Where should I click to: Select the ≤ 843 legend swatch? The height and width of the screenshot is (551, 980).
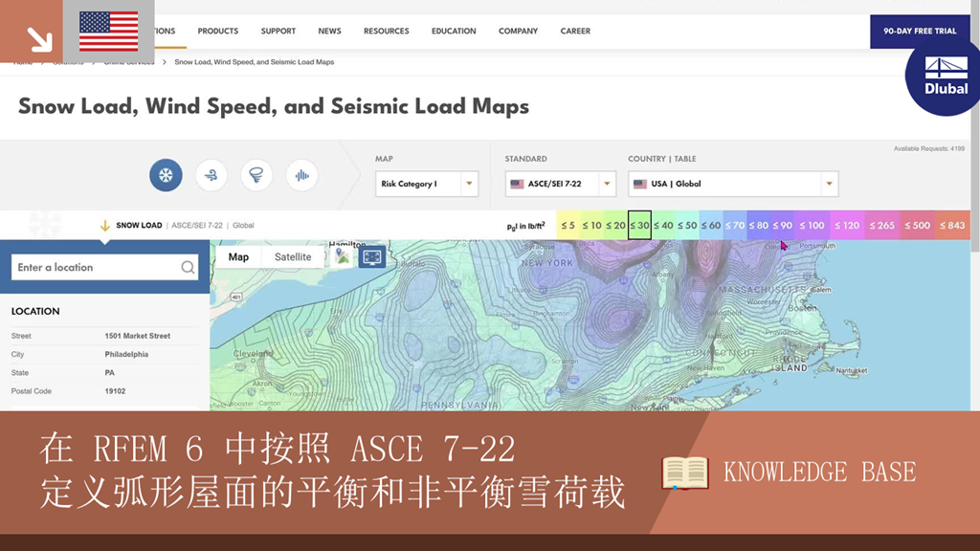click(952, 226)
